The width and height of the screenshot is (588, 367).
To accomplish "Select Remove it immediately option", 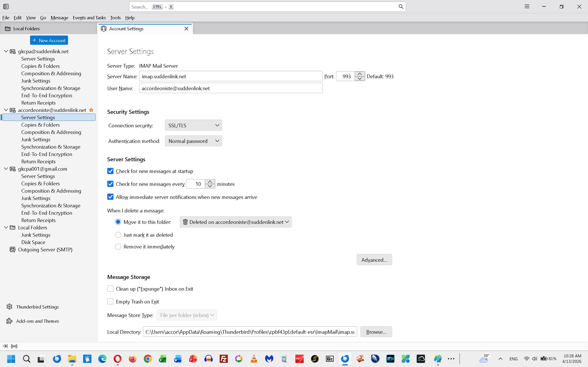I will coord(118,247).
